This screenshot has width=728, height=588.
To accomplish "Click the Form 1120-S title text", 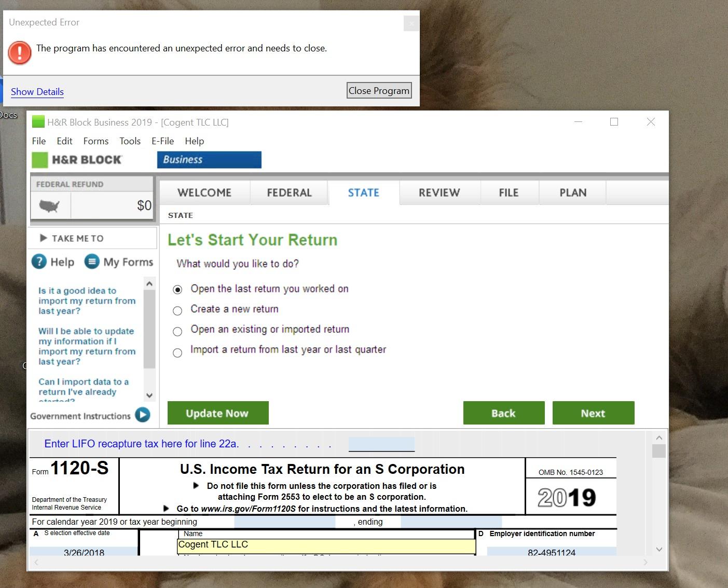I will click(79, 468).
